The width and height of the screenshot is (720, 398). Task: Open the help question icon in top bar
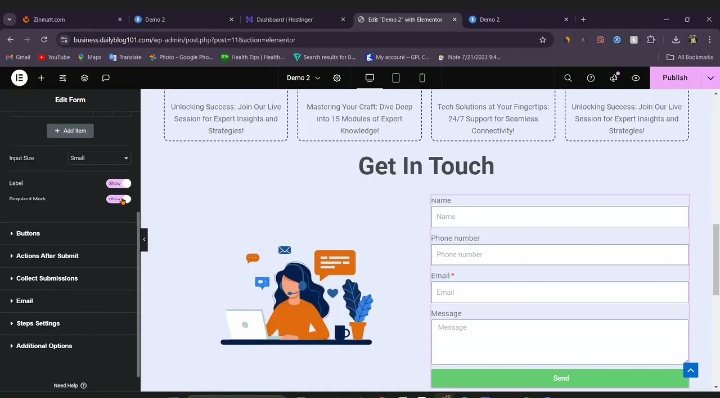click(x=591, y=78)
